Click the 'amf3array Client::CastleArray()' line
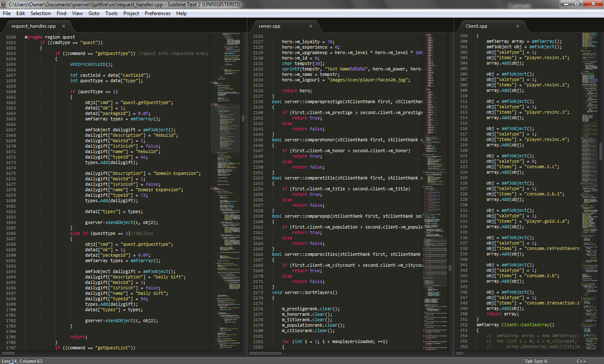The height and width of the screenshot is (364, 604). click(x=515, y=325)
